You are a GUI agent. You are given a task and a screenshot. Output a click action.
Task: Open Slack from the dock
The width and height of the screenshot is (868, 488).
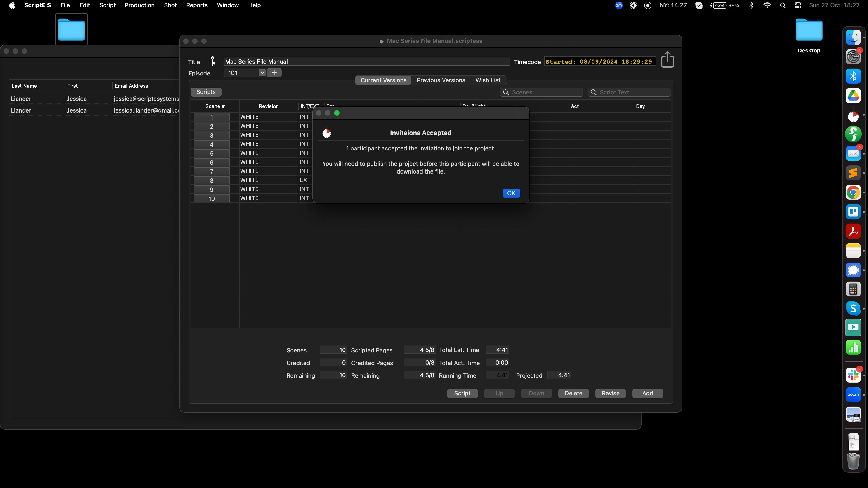[x=853, y=375]
